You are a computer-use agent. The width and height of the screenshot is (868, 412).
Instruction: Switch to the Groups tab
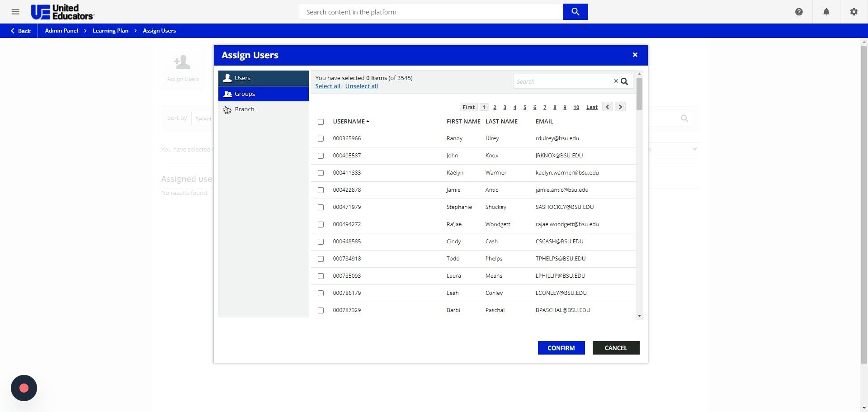pyautogui.click(x=264, y=94)
